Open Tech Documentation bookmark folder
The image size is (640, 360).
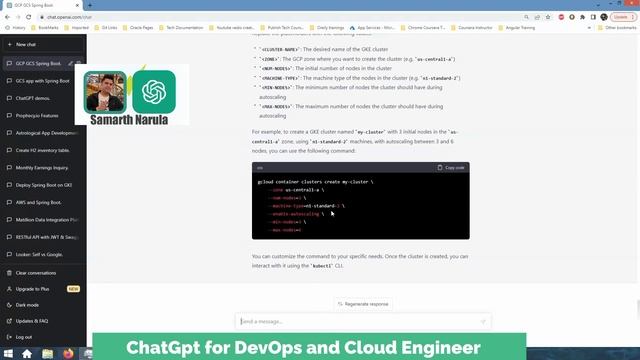click(x=181, y=28)
